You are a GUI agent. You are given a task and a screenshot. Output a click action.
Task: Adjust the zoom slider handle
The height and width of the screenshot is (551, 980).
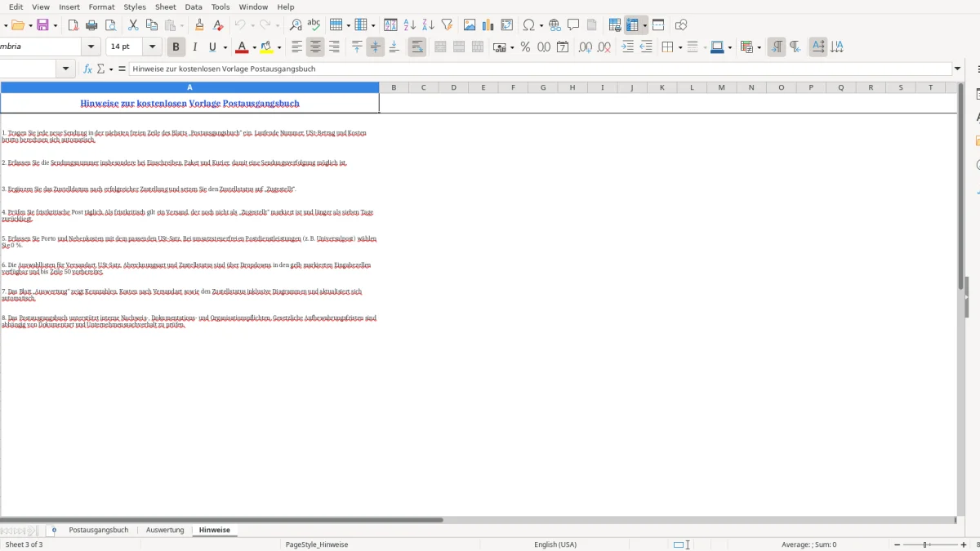click(926, 544)
